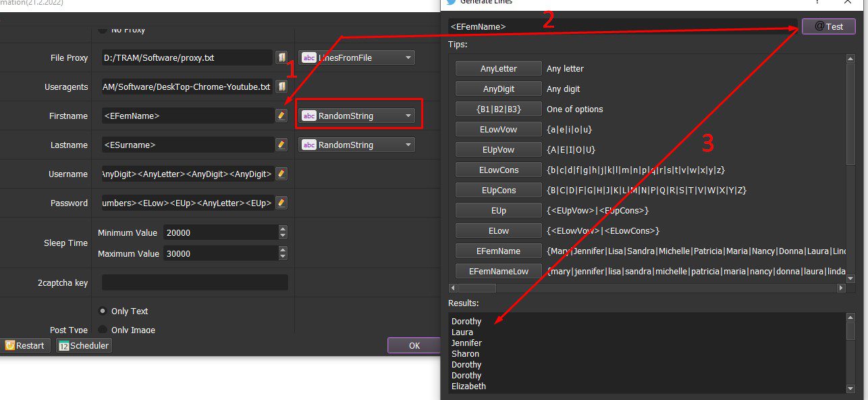The image size is (868, 400).
Task: Select the No Proxy radio option
Action: [103, 30]
